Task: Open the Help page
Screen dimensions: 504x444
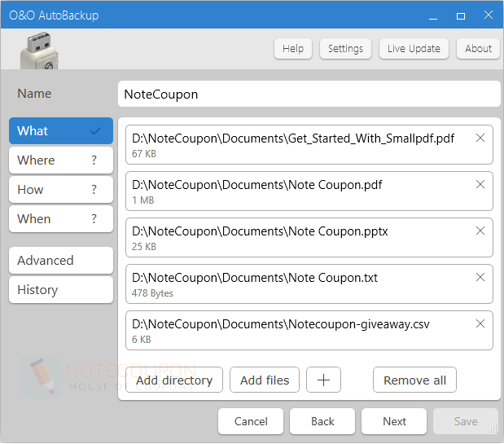Action: point(293,49)
